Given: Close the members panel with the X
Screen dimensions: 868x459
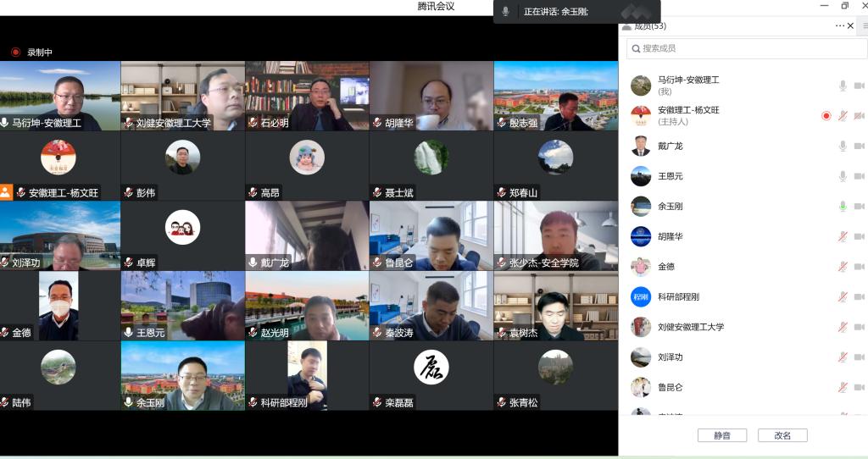Looking at the screenshot, I should click(851, 25).
